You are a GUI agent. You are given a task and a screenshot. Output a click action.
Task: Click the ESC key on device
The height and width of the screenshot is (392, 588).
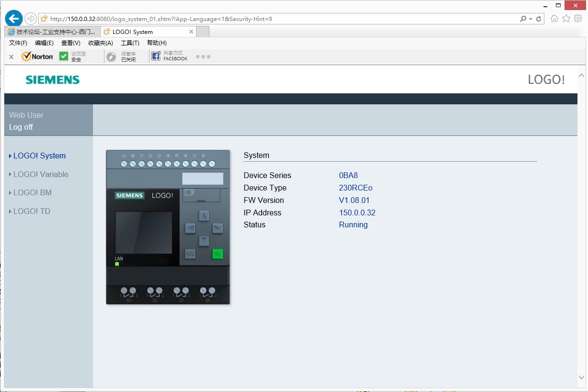[x=190, y=254]
